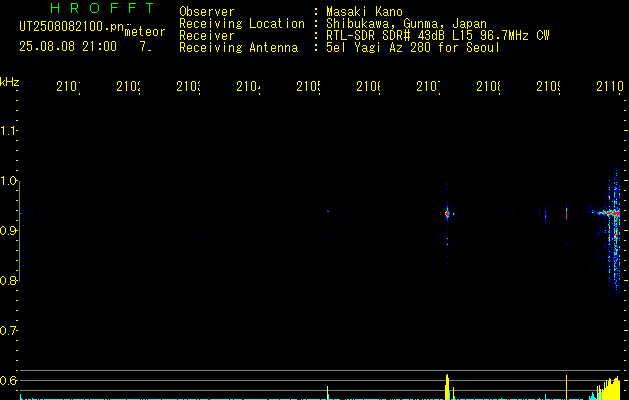Click the 'meteor' label under the file name
629x400 pixels.
(x=145, y=32)
